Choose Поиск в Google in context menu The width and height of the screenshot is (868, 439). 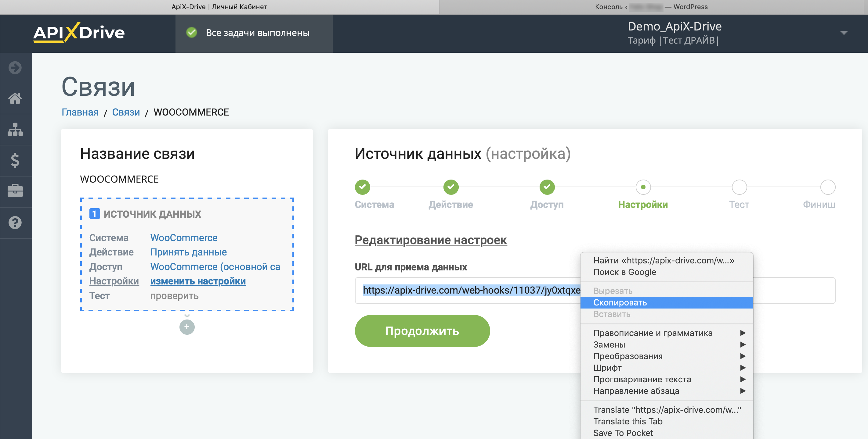click(x=667, y=272)
